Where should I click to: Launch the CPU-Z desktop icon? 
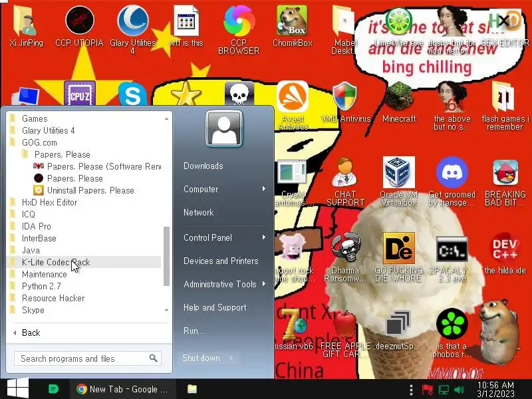pyautogui.click(x=79, y=93)
